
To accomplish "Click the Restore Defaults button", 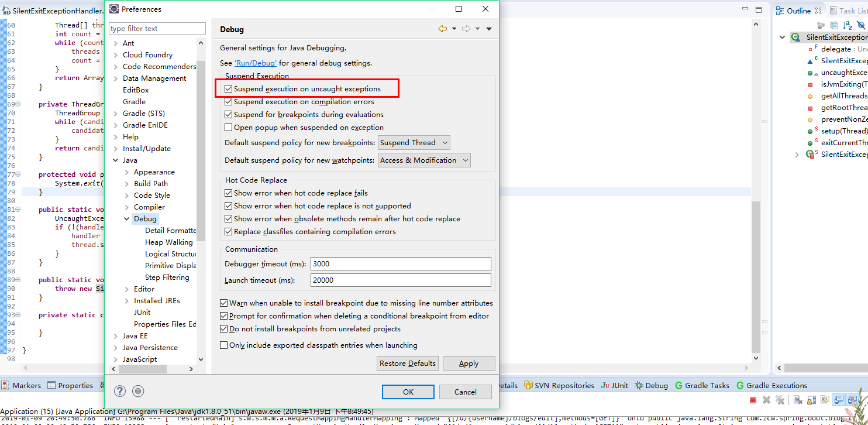I will point(407,363).
